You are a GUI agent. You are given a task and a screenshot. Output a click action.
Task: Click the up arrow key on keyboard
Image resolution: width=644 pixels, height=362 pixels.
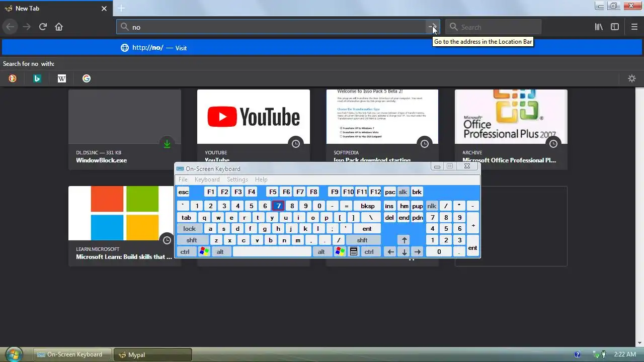coord(404,240)
